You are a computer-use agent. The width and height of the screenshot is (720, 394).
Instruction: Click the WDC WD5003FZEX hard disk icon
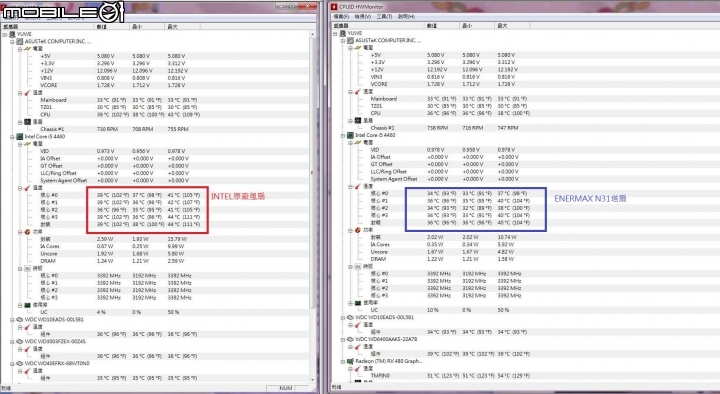[20, 342]
